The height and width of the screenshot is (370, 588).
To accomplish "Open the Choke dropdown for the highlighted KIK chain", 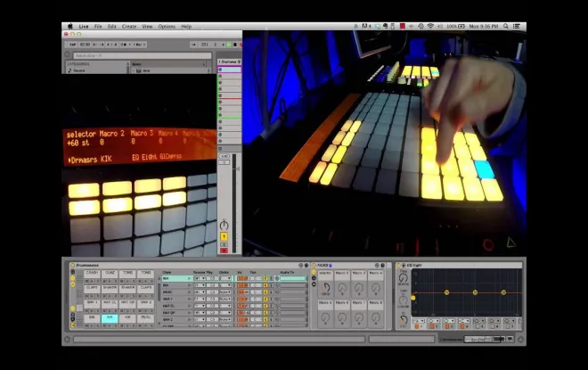I will click(225, 278).
